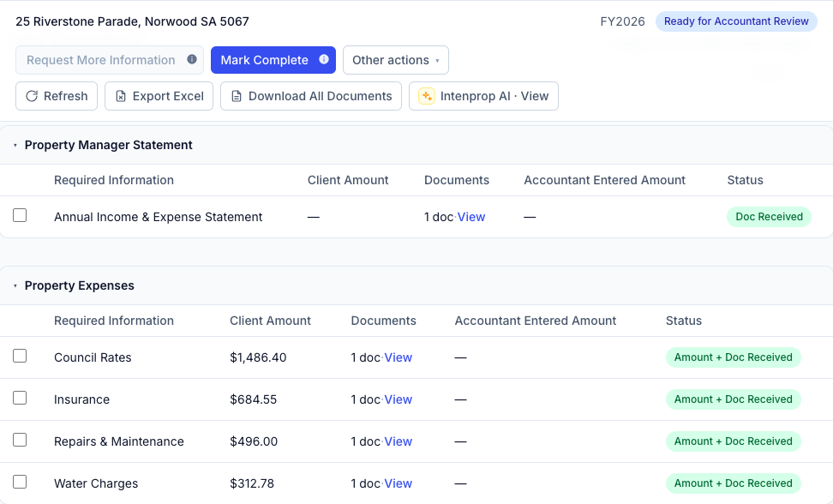Click the $684.55 client amount
Screen dimensions: 833x504
[254, 399]
